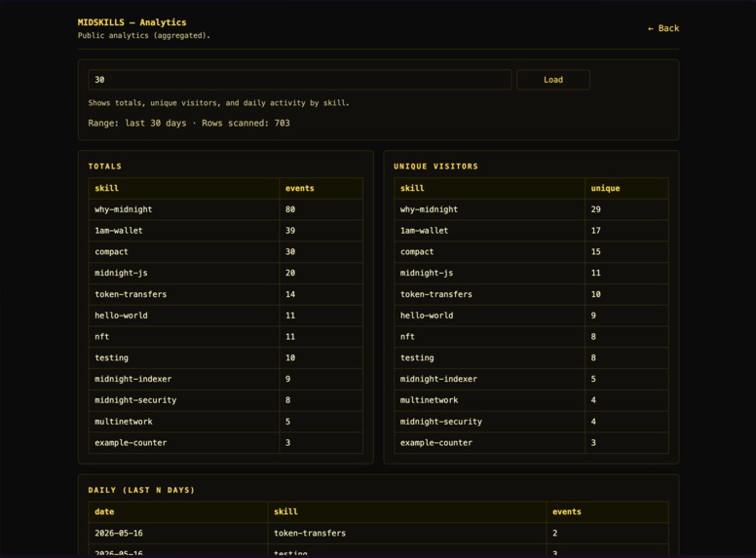The height and width of the screenshot is (558, 756).
Task: Click the TOTALS section heading
Action: coord(104,167)
